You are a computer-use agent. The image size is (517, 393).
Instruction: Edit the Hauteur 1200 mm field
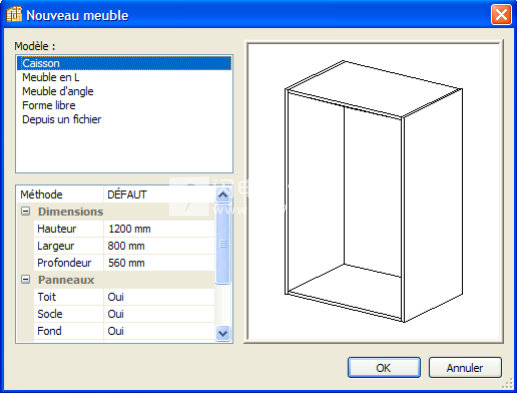(x=159, y=229)
